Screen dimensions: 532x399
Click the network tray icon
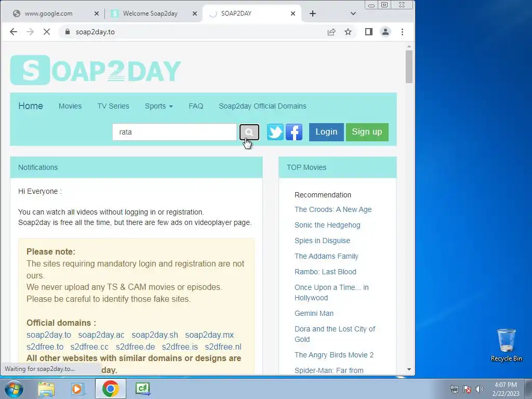(x=454, y=389)
